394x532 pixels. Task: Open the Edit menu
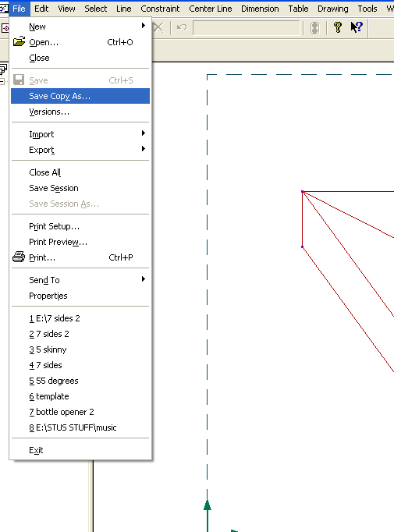click(x=41, y=9)
